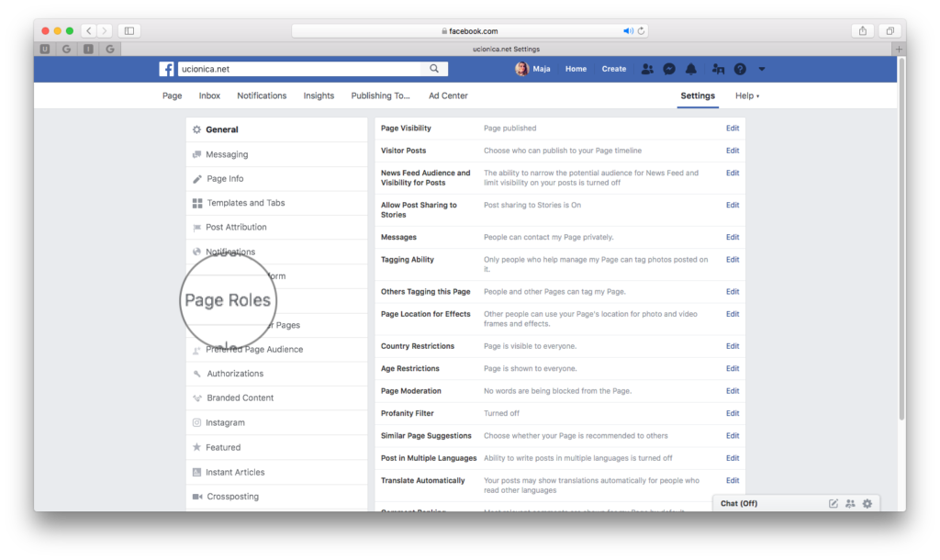Edit the Page Visibility setting
The height and width of the screenshot is (560, 940).
732,129
